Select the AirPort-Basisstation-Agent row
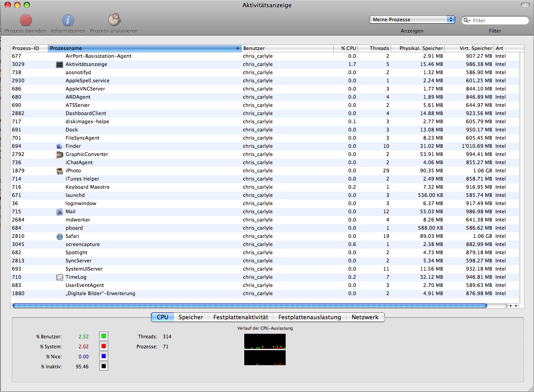The image size is (534, 392). click(x=265, y=56)
